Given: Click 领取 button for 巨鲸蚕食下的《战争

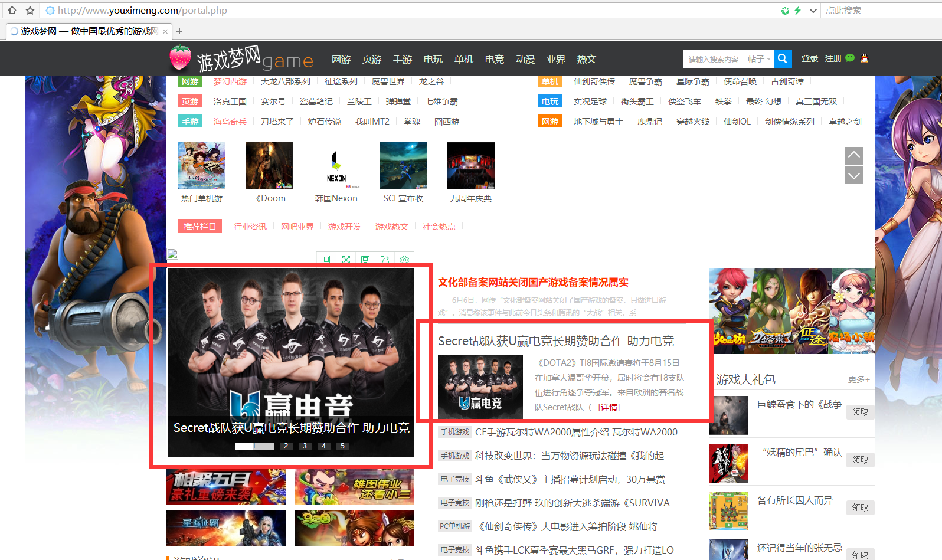Looking at the screenshot, I should (x=861, y=412).
